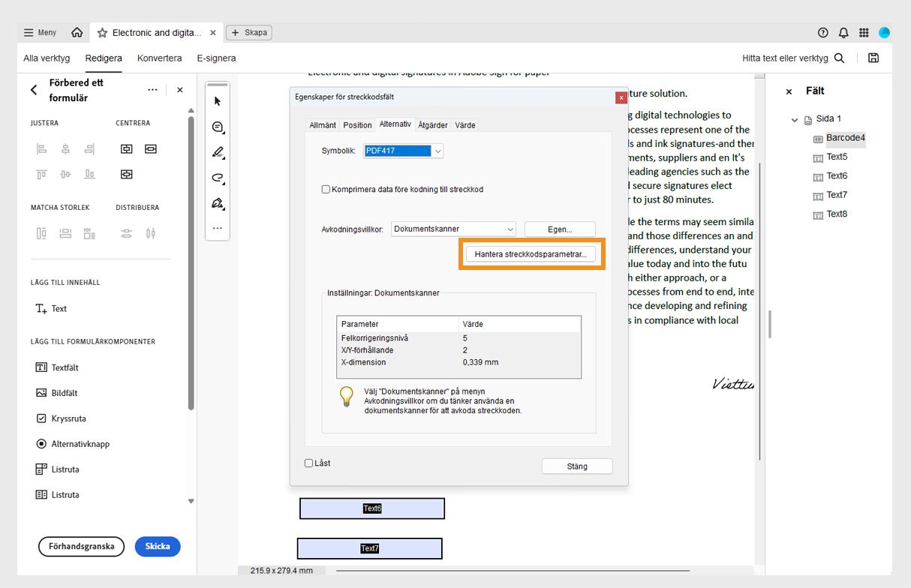This screenshot has width=911, height=588.
Task: Click the align right edges icon
Action: click(90, 149)
